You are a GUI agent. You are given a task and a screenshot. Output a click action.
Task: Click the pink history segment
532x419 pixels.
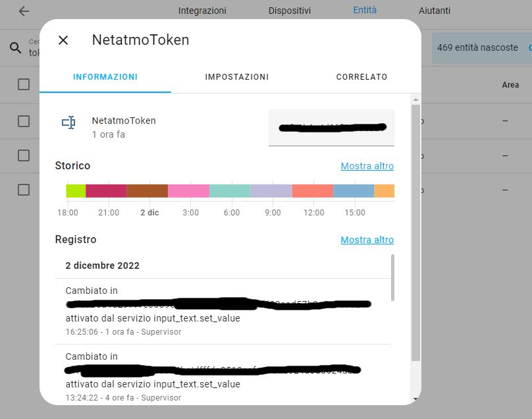click(189, 191)
